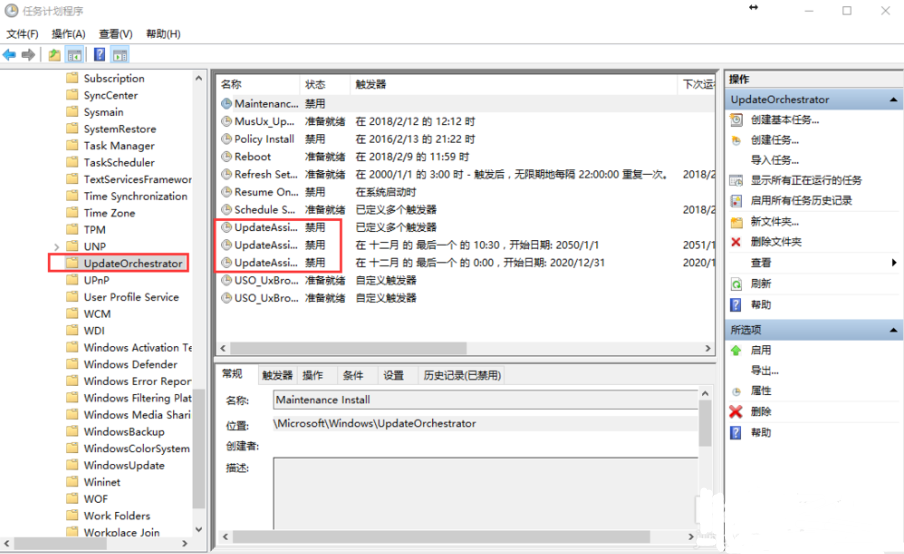Collapse the 所选项 actions section
Viewport: 904px width, 554px height.
[893, 330]
